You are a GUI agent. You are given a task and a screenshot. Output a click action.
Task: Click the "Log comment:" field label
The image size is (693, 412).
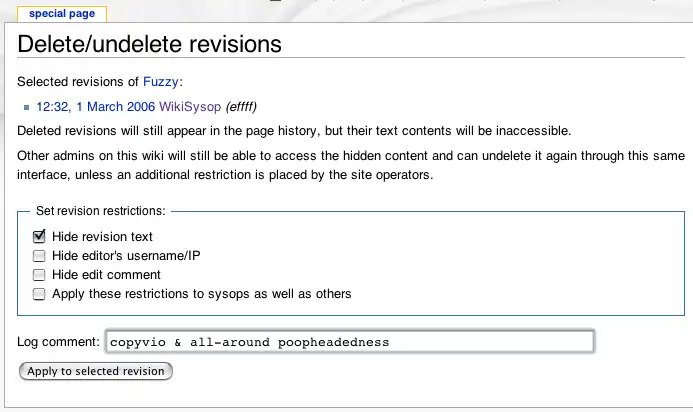tap(59, 342)
